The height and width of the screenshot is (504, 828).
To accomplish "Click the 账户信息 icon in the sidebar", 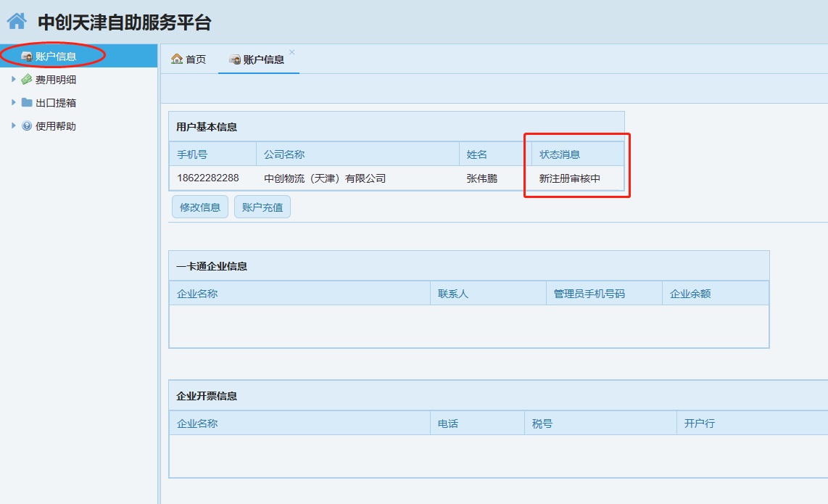I will point(27,57).
